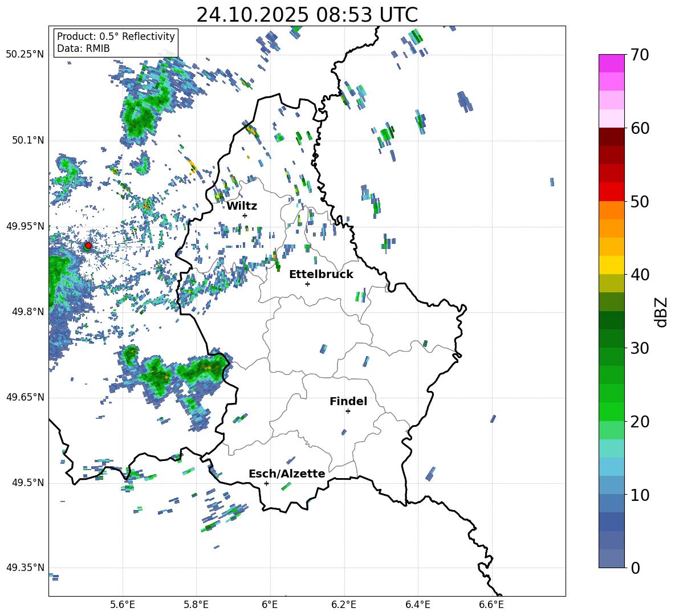This screenshot has width=675, height=616.
Task: Click the dBZ colorbar axis label
Action: pyautogui.click(x=661, y=312)
